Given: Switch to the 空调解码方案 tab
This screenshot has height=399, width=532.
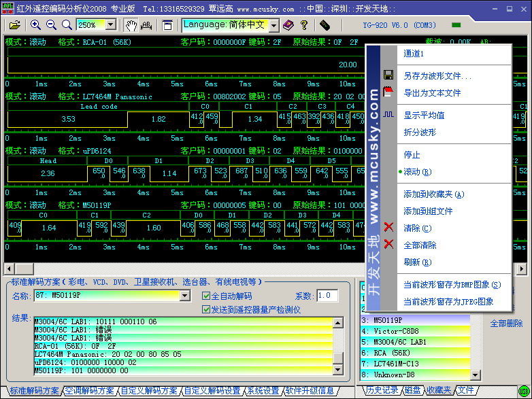Looking at the screenshot, I should [90, 391].
